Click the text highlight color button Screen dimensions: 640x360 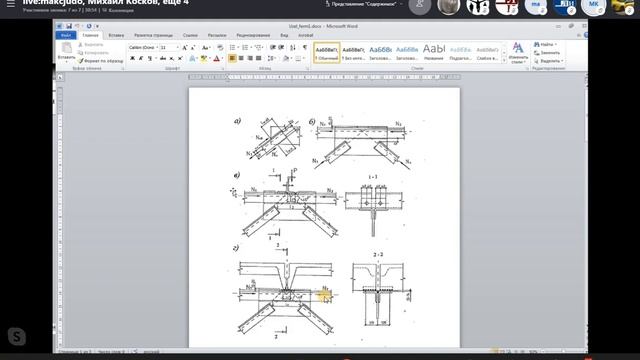click(204, 59)
